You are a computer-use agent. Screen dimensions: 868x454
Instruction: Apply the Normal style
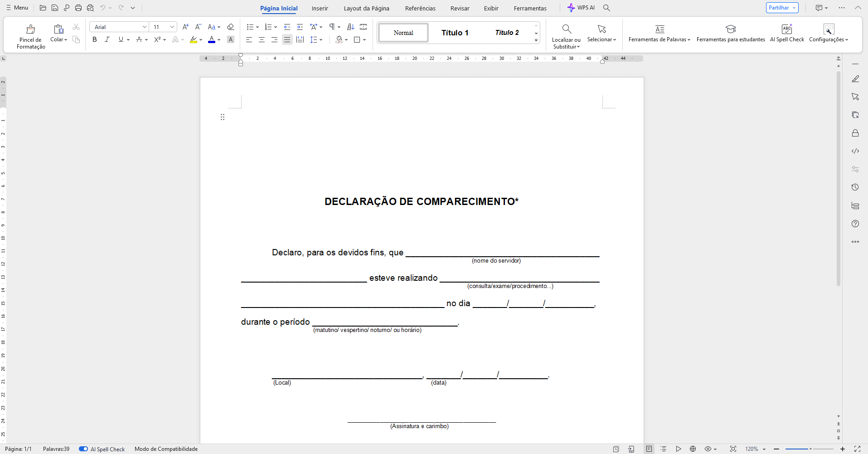pyautogui.click(x=403, y=33)
